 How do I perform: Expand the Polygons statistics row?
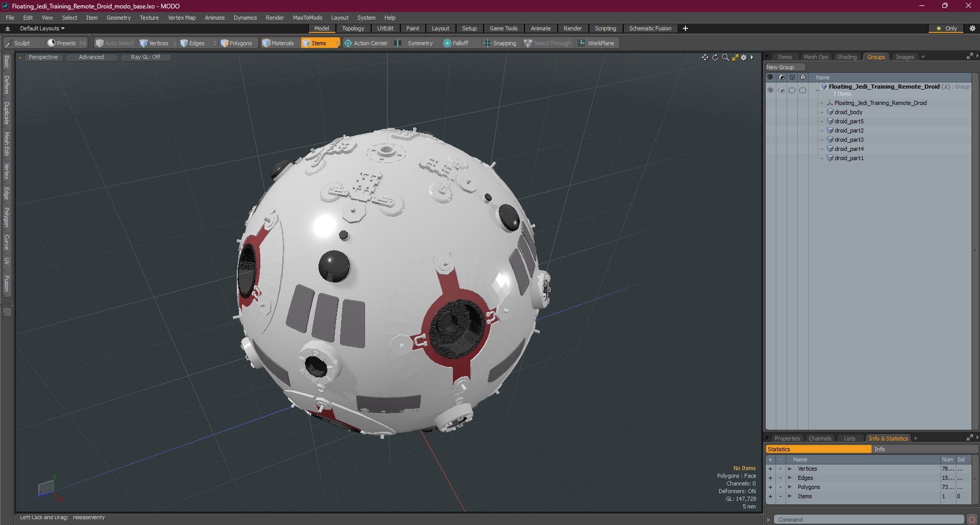[790, 487]
